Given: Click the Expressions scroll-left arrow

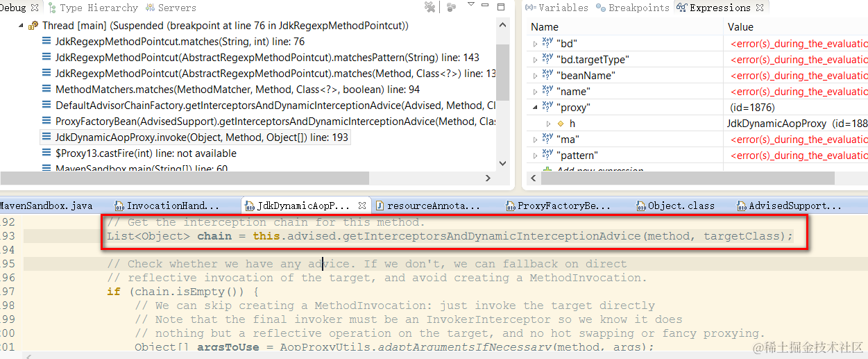Looking at the screenshot, I should coord(534,178).
